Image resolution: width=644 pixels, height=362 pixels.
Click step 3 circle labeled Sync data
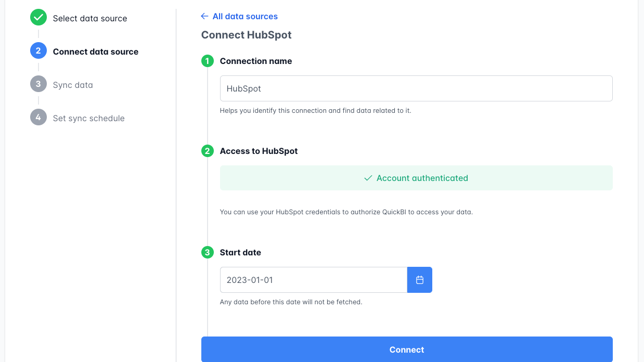point(38,84)
